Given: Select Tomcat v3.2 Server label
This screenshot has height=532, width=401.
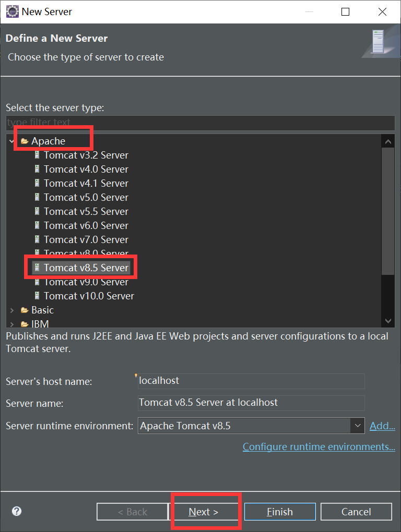Looking at the screenshot, I should [86, 155].
